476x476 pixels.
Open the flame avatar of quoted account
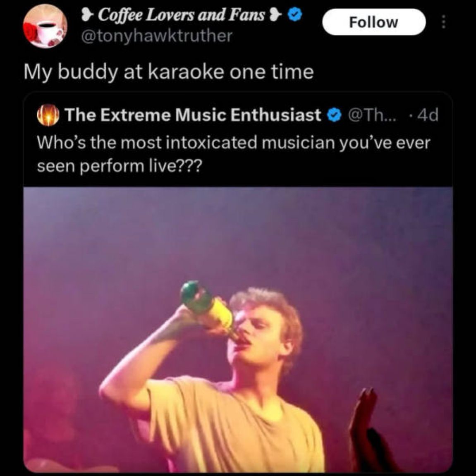tap(48, 115)
